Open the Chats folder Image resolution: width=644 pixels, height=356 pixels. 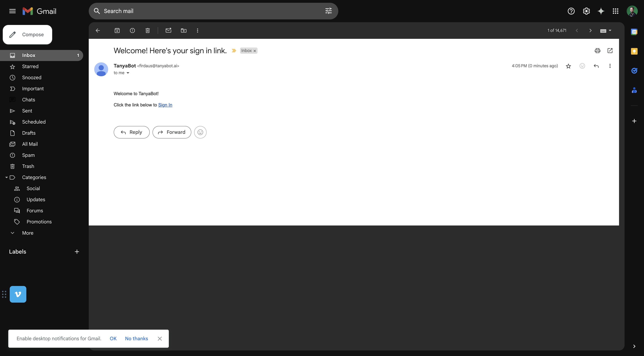pos(41,99)
